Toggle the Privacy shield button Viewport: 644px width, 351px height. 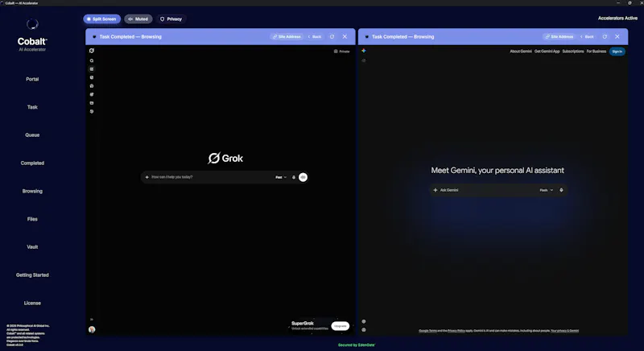click(171, 19)
